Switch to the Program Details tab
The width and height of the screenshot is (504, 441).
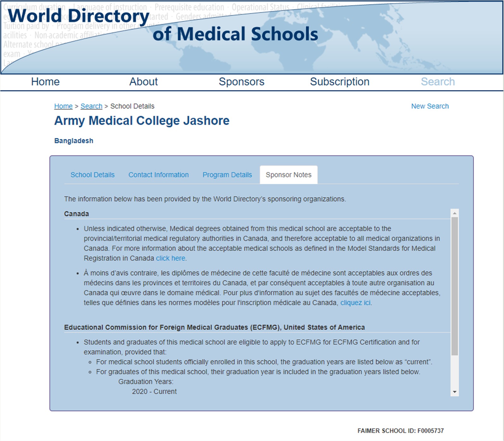click(227, 175)
